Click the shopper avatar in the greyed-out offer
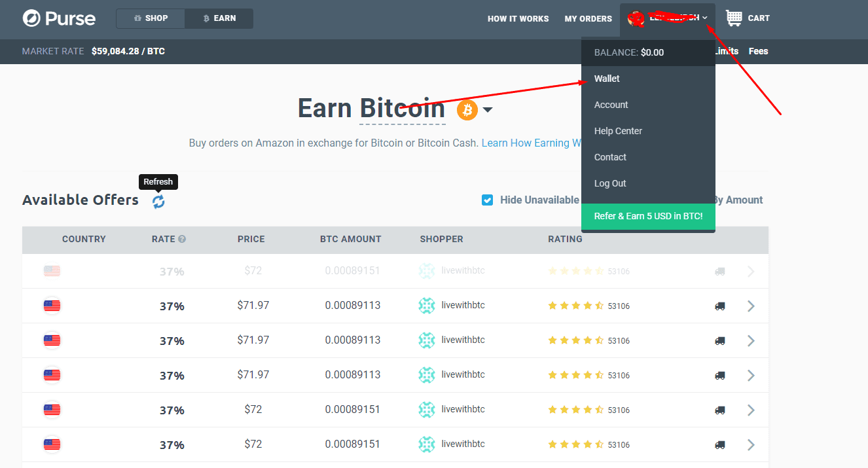This screenshot has width=868, height=468. [x=427, y=271]
